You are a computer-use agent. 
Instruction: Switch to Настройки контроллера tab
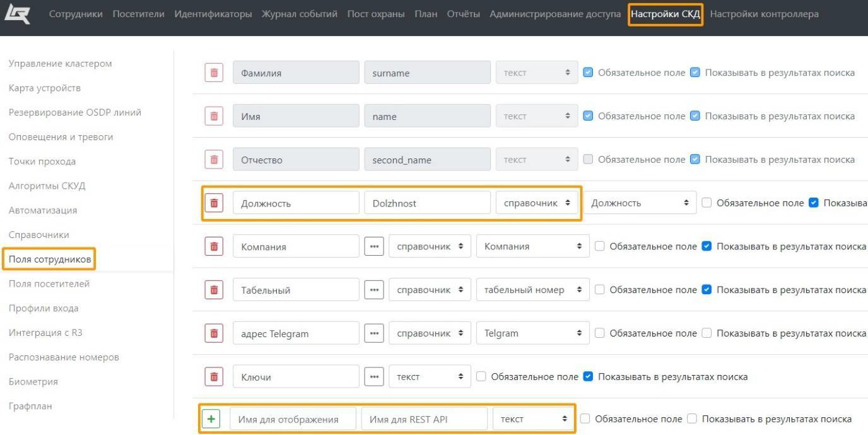pos(764,14)
